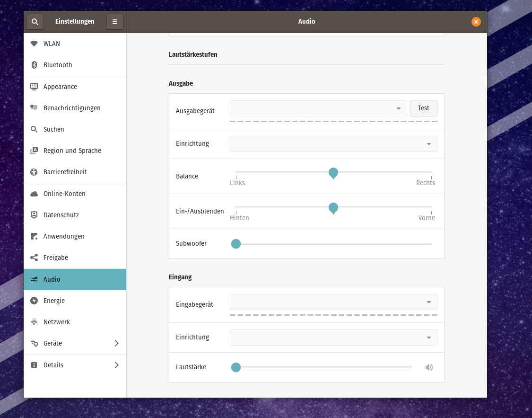Viewport: 532px width, 418px height.
Task: Open Benachrichtigungen settings panel
Action: (x=75, y=108)
